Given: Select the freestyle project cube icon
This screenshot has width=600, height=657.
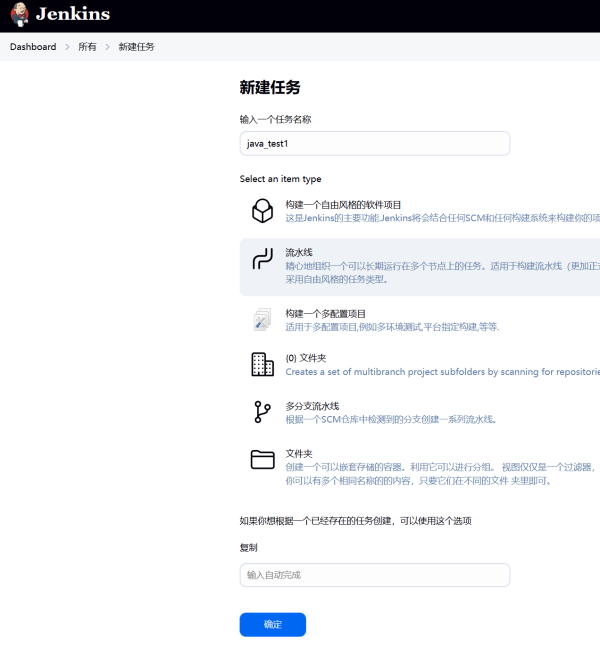Looking at the screenshot, I should click(x=263, y=211).
